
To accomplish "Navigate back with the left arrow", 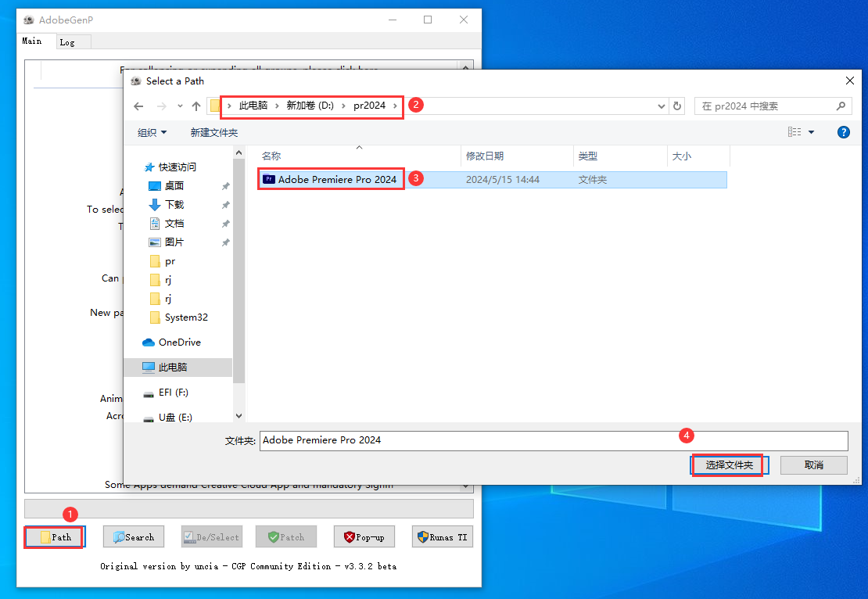I will coord(138,106).
